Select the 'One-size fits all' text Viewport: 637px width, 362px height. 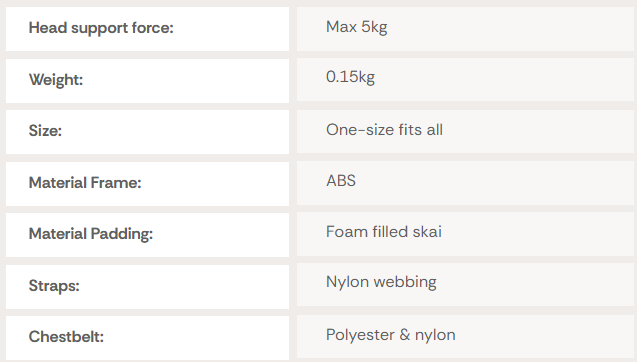(384, 130)
